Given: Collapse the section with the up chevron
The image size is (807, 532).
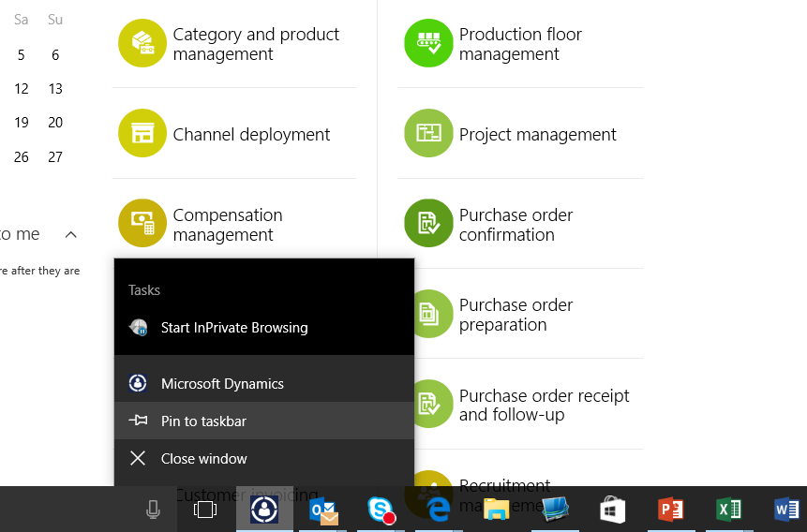Looking at the screenshot, I should [71, 234].
